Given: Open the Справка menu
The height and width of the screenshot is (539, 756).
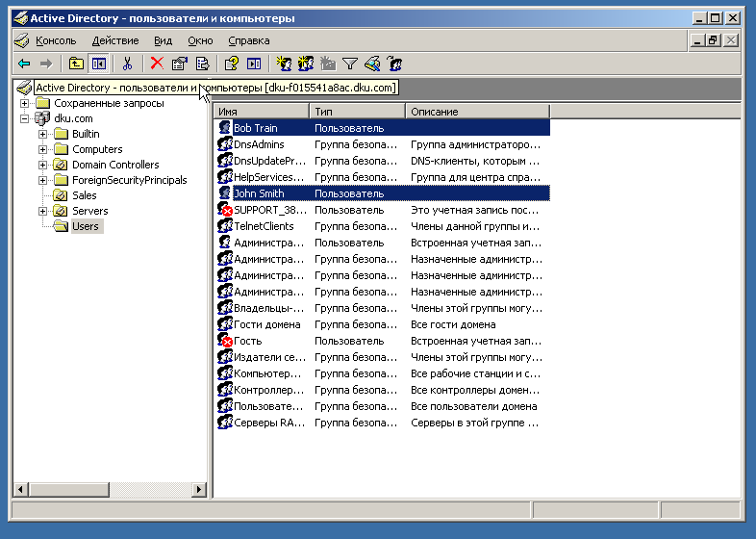Looking at the screenshot, I should click(249, 41).
